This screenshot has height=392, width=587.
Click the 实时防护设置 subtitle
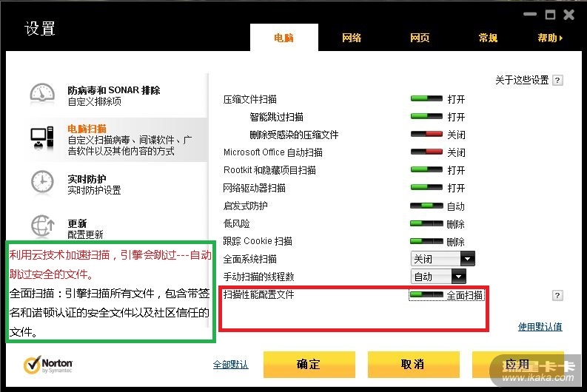tap(94, 190)
